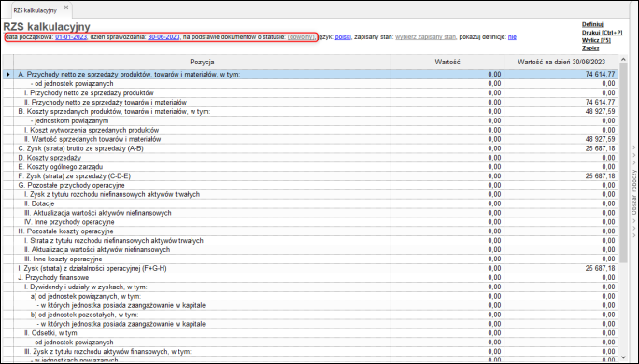Click 'Wartość na dzień 30/06/2023' column header

[x=561, y=62]
